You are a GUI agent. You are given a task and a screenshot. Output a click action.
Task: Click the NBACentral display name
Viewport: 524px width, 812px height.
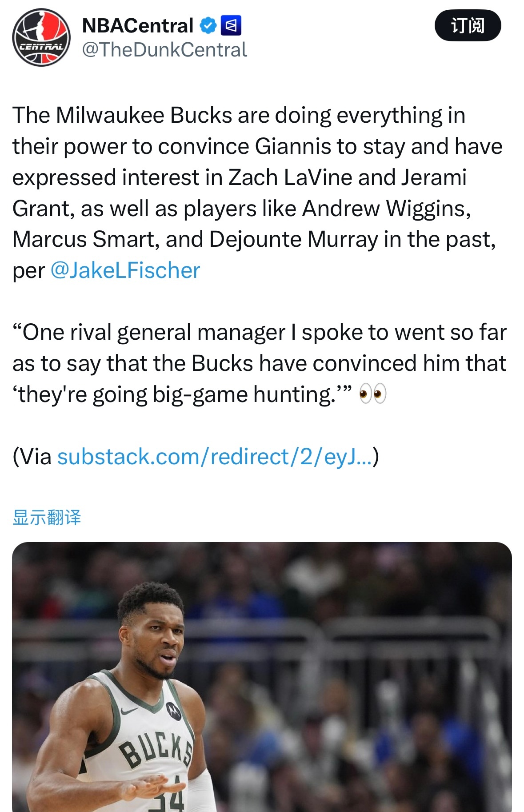[x=137, y=25]
